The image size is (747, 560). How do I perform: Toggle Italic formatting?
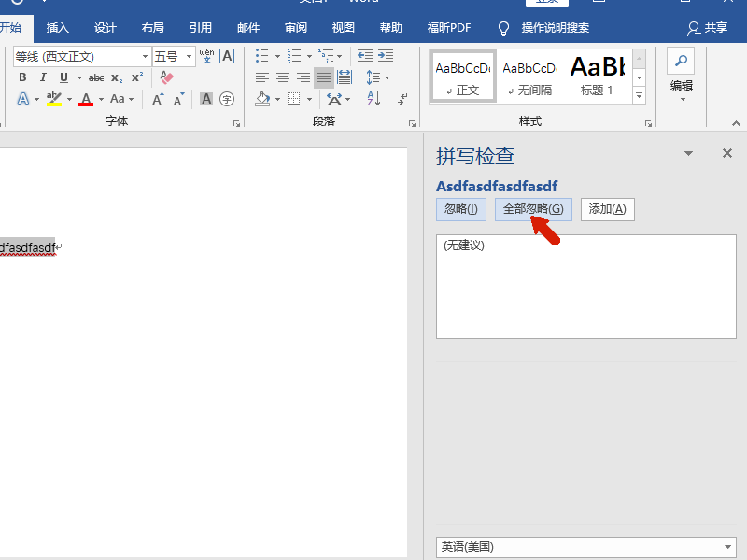click(x=43, y=77)
